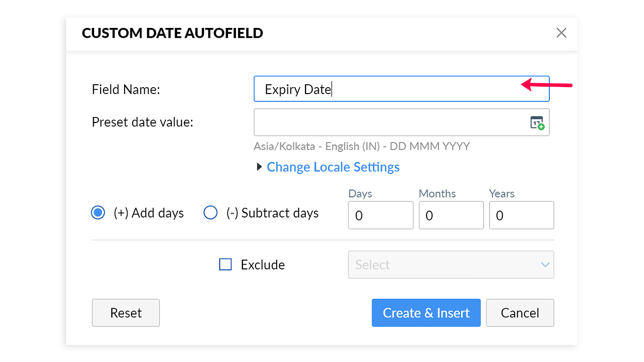Close the Custom Date Autofield dialog
644x362 pixels.
[561, 33]
